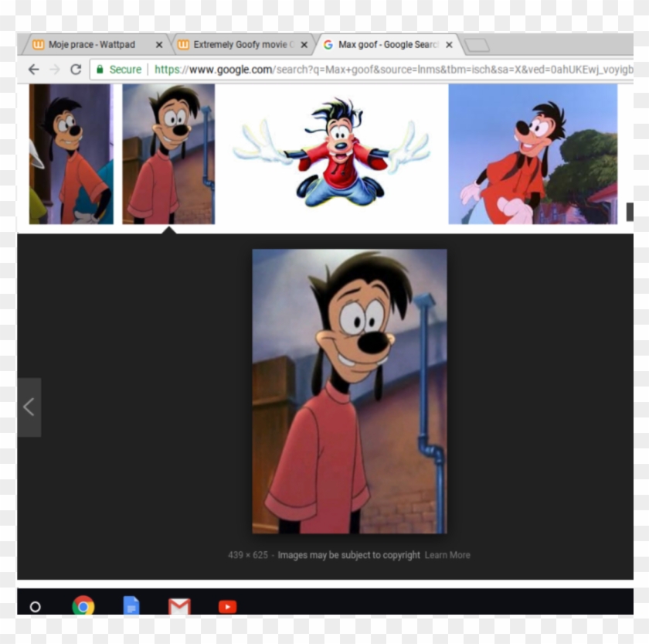
Task: Open YouTube from the shelf
Action: tap(227, 607)
